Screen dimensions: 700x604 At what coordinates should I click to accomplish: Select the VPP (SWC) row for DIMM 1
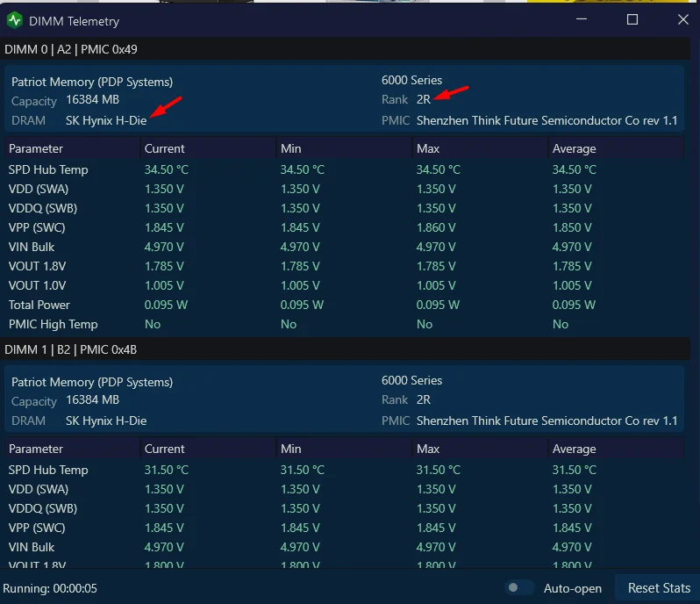pyautogui.click(x=344, y=528)
